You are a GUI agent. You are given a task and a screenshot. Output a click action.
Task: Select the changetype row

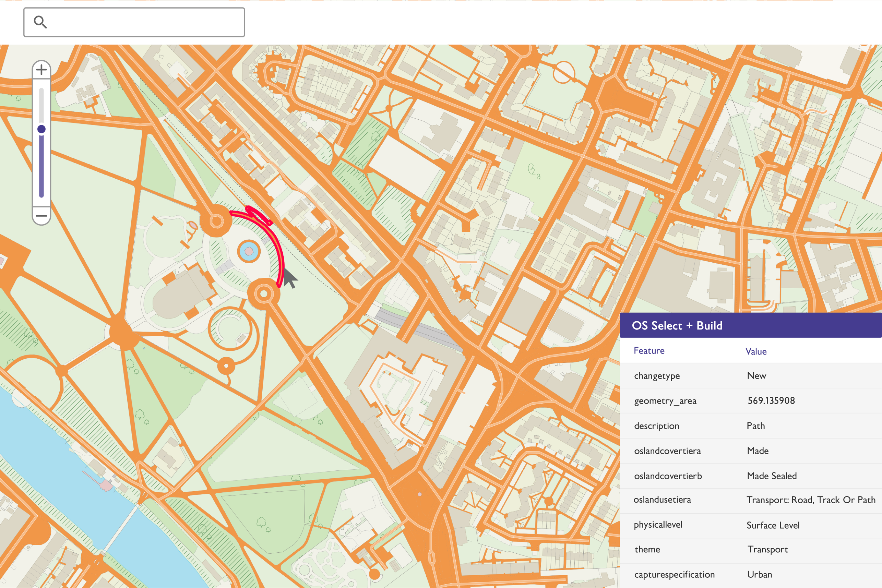click(657, 376)
